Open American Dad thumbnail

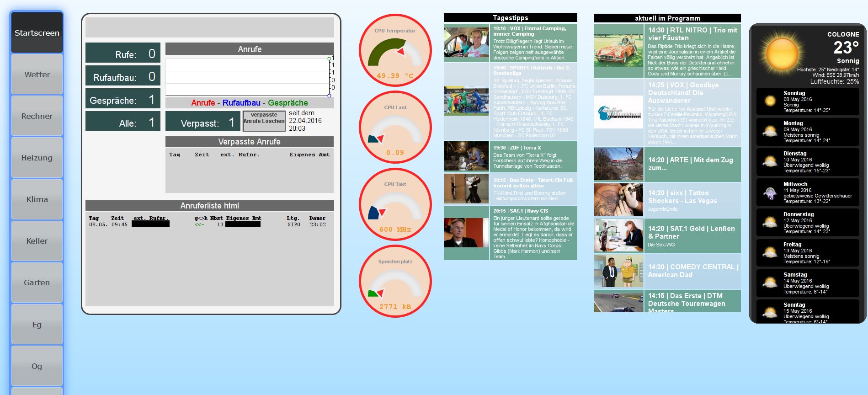[619, 271]
